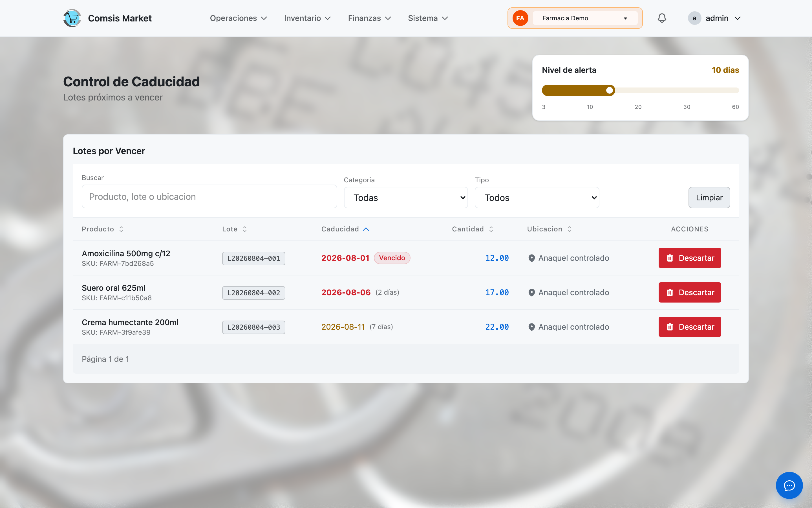Click the admin avatar circle
812x508 pixels.
[694, 18]
